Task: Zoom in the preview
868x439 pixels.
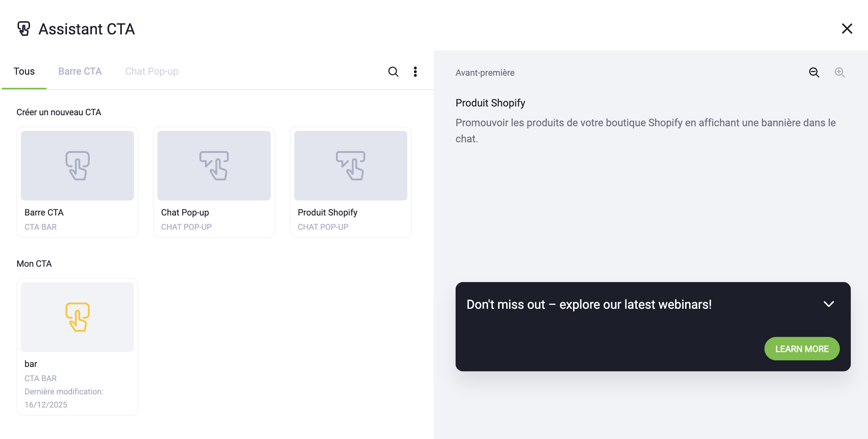Action: pyautogui.click(x=839, y=72)
